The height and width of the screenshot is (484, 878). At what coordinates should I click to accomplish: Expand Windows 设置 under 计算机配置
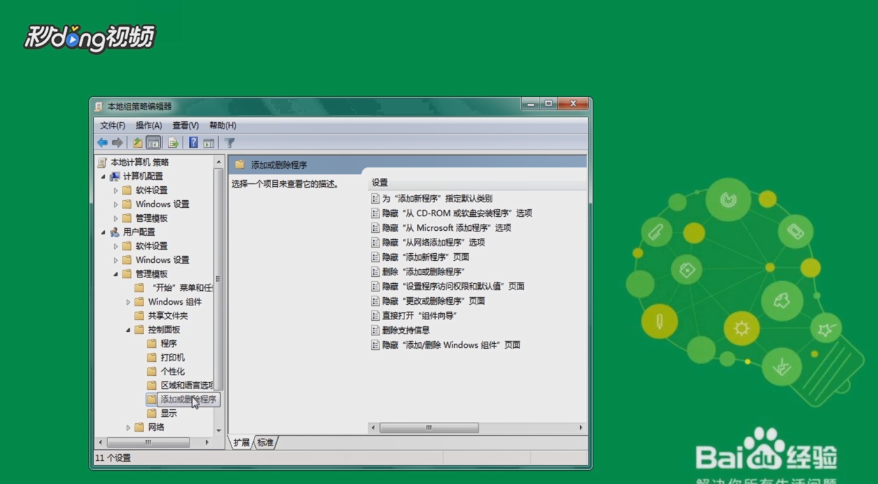pyautogui.click(x=116, y=204)
